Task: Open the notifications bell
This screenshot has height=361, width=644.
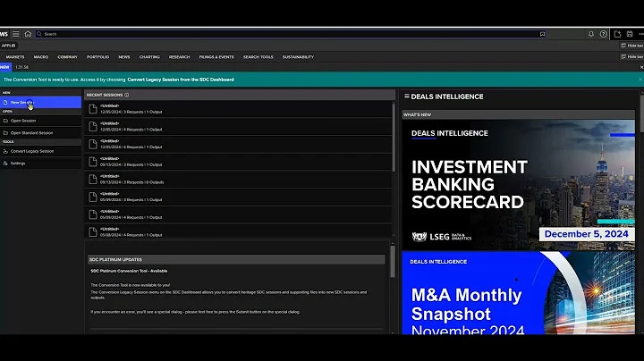Action: 591,34
